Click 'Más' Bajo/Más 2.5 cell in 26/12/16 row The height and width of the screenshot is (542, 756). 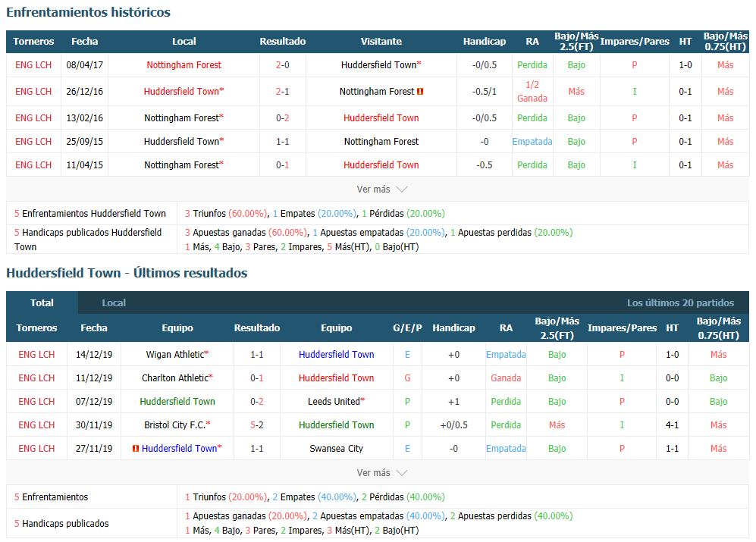coord(576,91)
